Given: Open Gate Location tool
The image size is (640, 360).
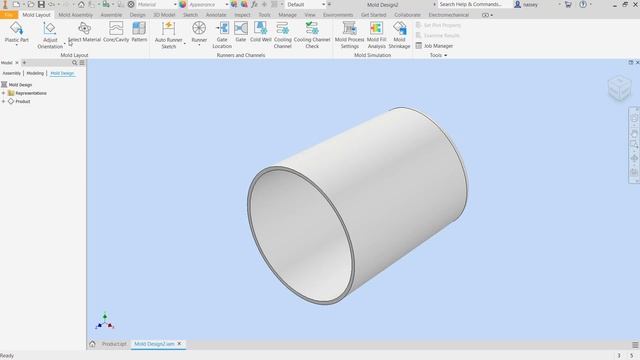Looking at the screenshot, I should 222,35.
